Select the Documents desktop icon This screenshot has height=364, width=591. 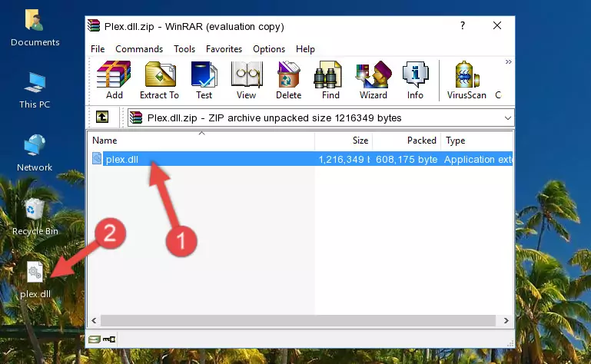pyautogui.click(x=35, y=28)
